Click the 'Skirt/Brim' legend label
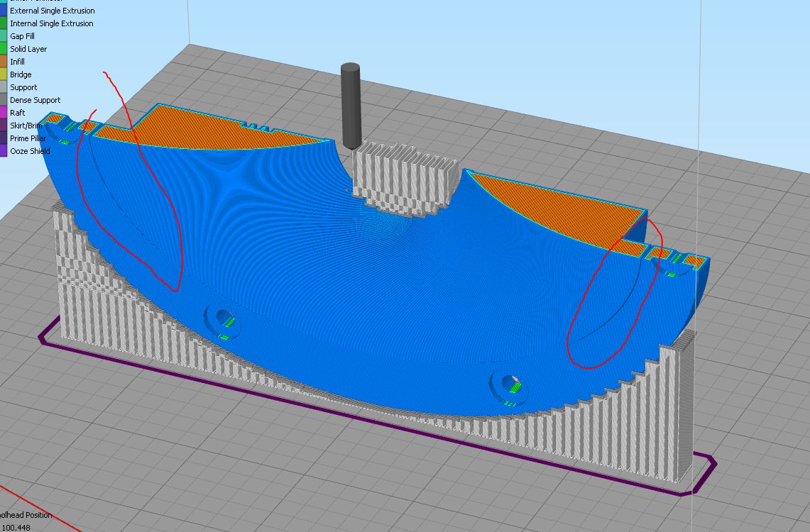810x532 pixels. coord(26,126)
